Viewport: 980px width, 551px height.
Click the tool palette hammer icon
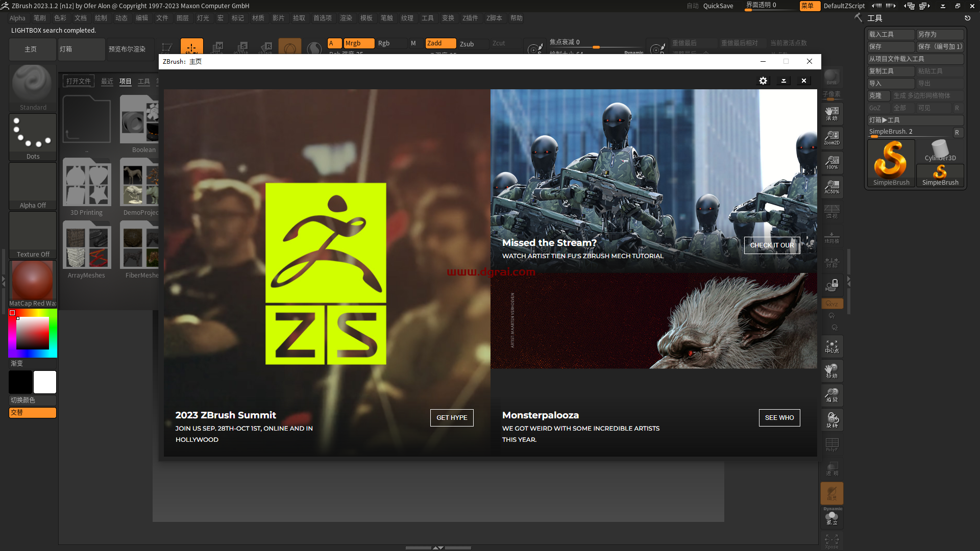click(x=859, y=18)
